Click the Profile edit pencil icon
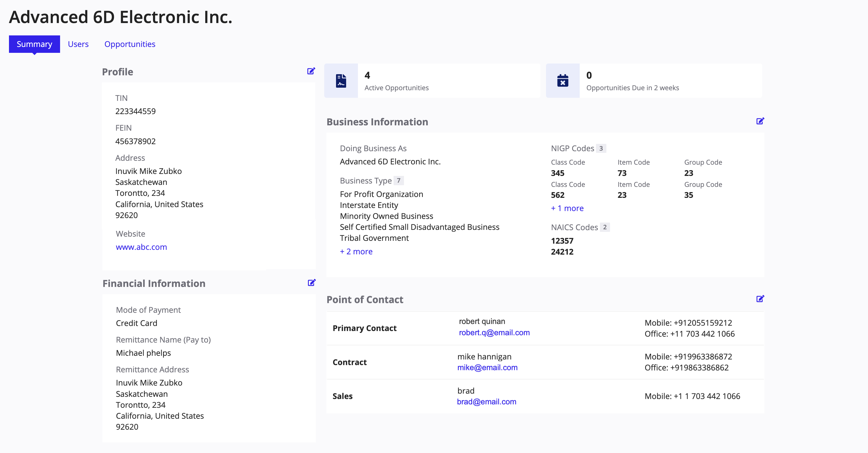Image resolution: width=868 pixels, height=453 pixels. pyautogui.click(x=311, y=71)
